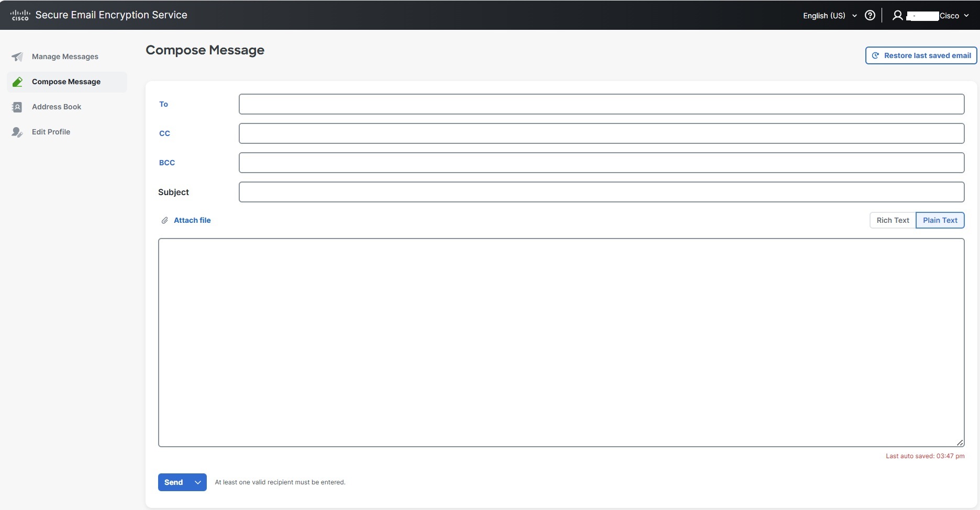
Task: Click the Edit Profile person icon
Action: point(17,132)
